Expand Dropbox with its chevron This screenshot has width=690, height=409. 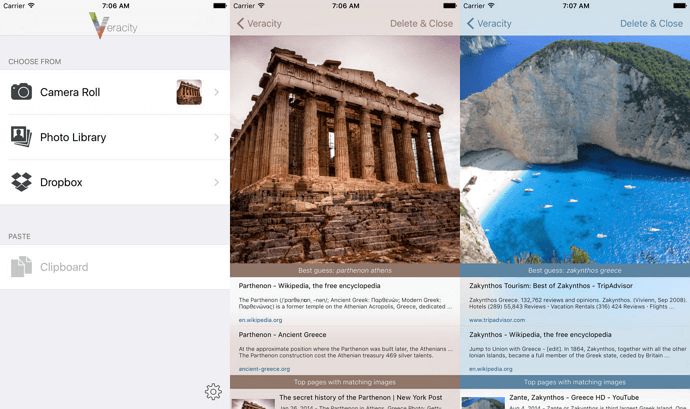(x=216, y=182)
